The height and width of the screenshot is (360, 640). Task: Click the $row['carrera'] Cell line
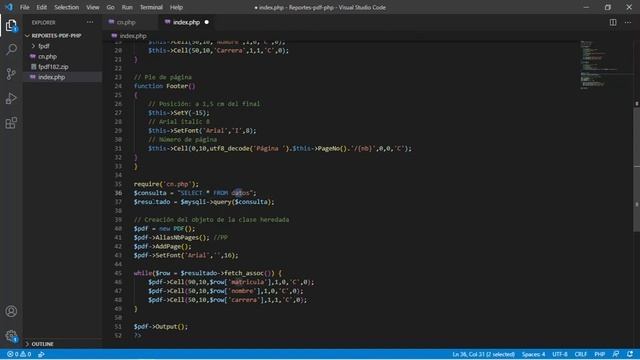click(227, 300)
